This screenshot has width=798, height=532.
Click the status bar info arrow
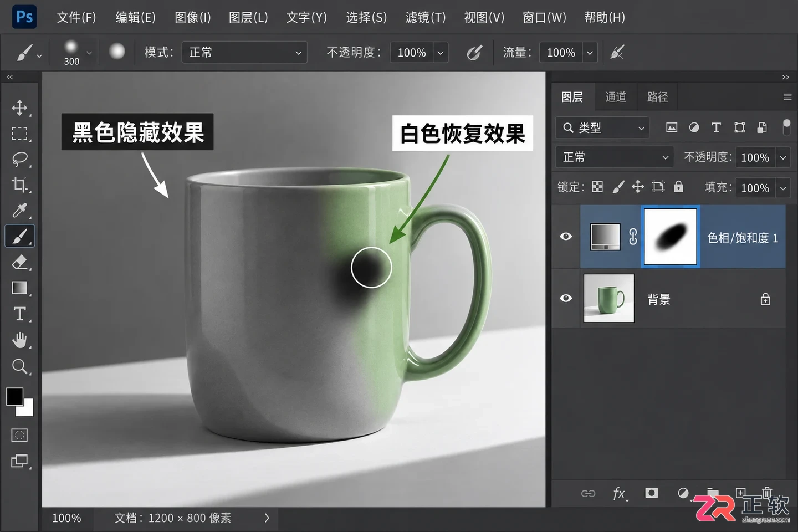[267, 518]
